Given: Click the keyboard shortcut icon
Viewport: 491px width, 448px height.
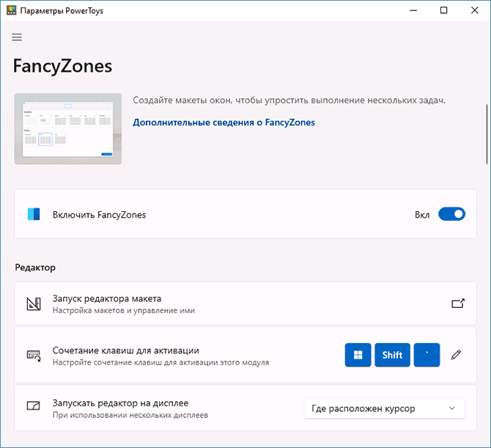Looking at the screenshot, I should coord(34,356).
